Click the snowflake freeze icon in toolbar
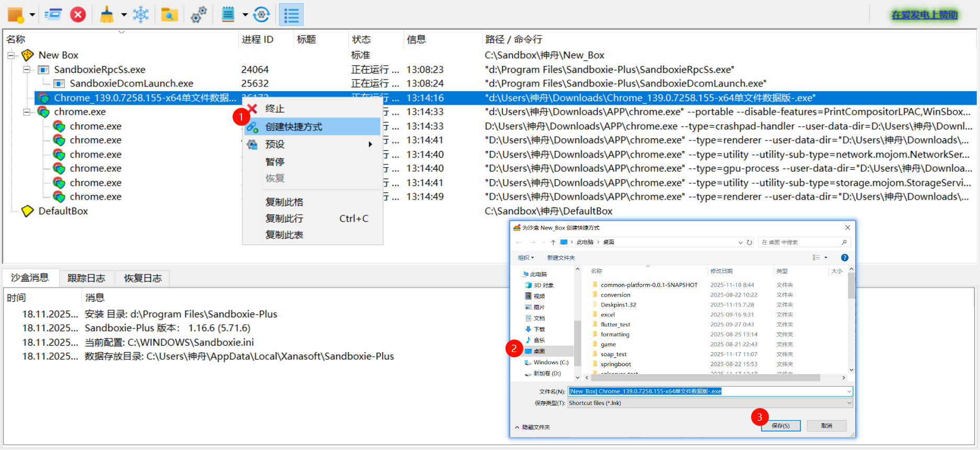 [x=141, y=15]
